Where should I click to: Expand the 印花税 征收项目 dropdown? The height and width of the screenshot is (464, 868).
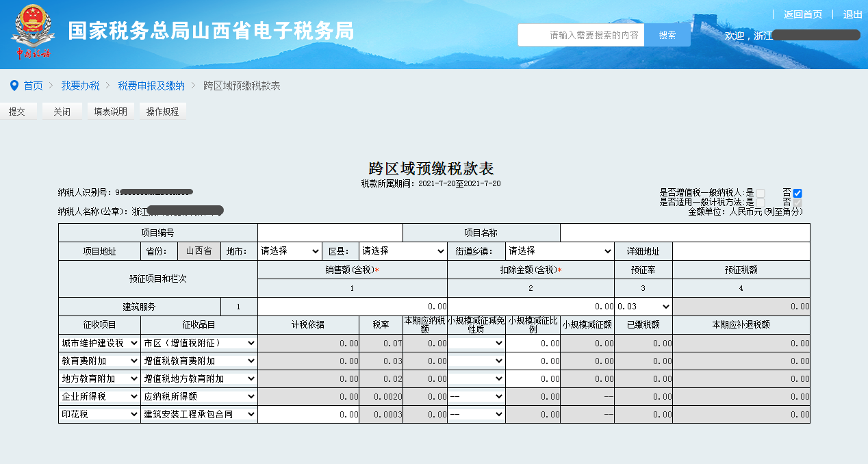[x=99, y=414]
